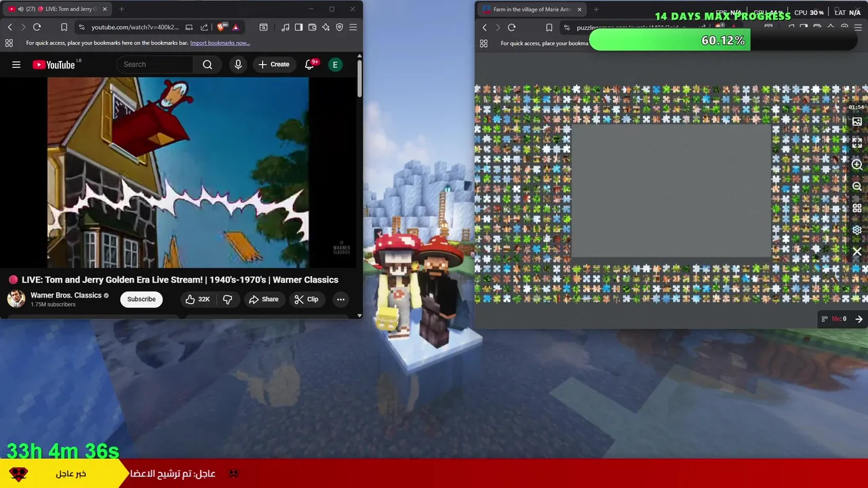Open more actions three-dot menu under video
Image resolution: width=868 pixels, height=488 pixels.
tap(341, 299)
